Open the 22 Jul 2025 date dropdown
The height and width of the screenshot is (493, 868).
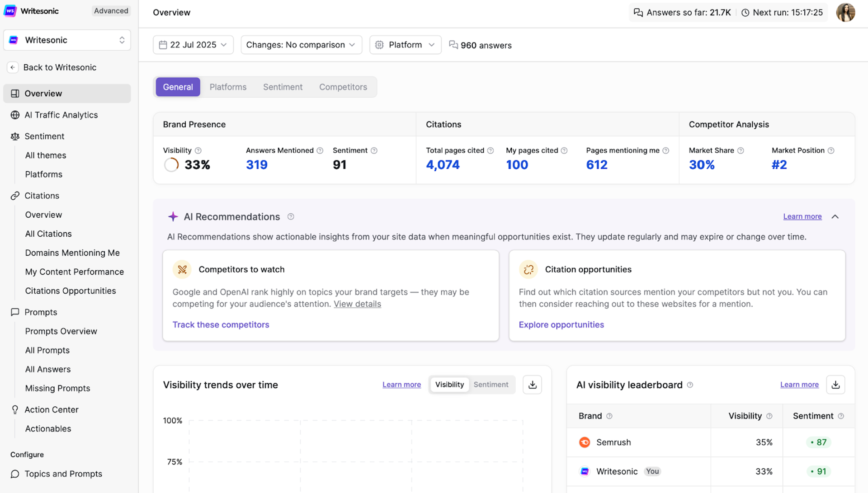click(193, 45)
